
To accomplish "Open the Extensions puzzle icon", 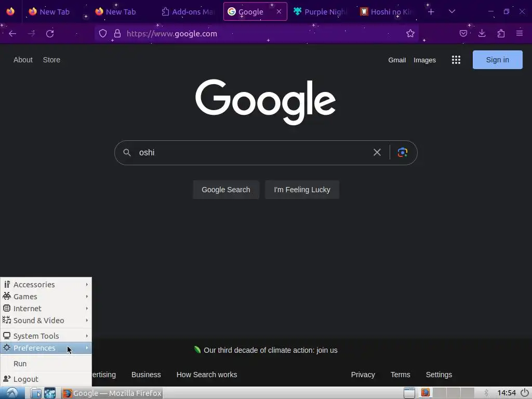I will coord(501,33).
